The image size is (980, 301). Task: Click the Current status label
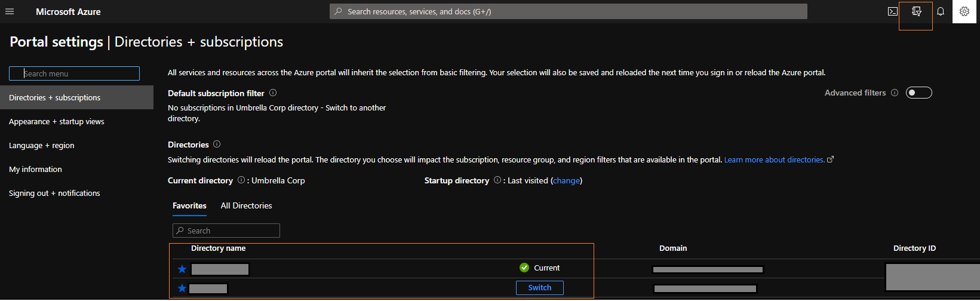click(x=546, y=268)
